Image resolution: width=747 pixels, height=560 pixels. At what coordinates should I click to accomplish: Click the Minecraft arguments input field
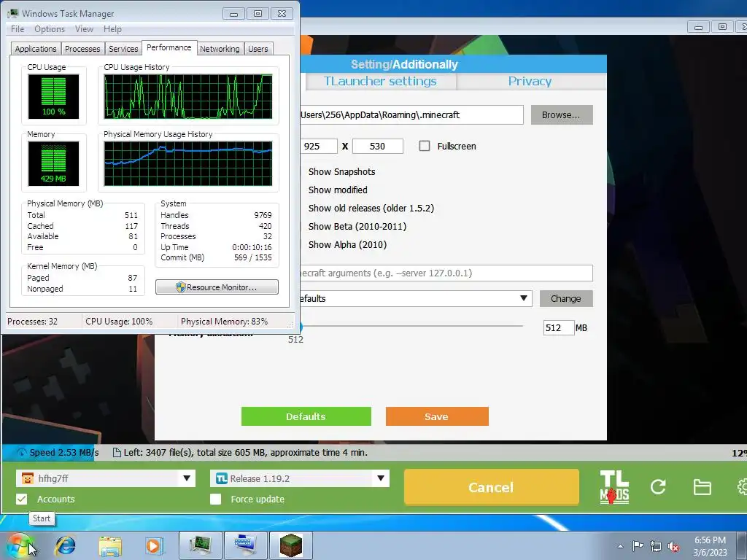pos(446,273)
